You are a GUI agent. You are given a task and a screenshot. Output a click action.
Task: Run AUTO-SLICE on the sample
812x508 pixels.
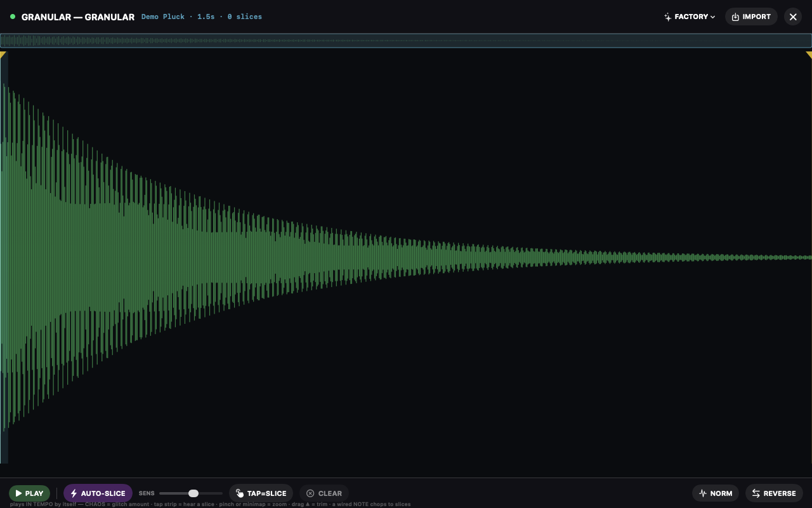coord(98,493)
